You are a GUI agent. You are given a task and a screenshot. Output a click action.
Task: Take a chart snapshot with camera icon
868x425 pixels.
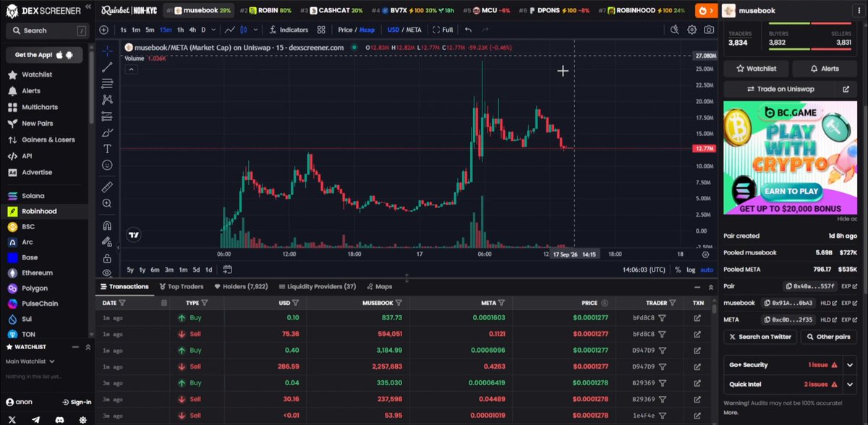[709, 30]
